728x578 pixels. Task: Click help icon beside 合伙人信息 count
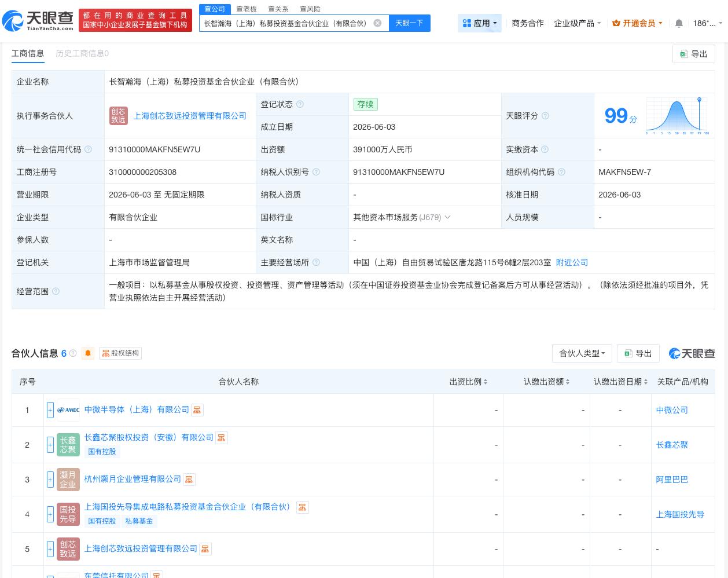click(73, 353)
